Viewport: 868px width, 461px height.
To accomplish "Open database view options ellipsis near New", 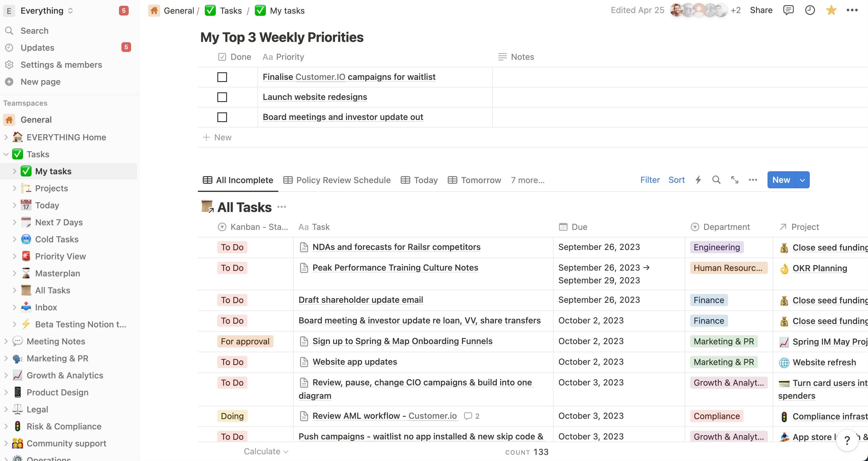I will (x=753, y=180).
